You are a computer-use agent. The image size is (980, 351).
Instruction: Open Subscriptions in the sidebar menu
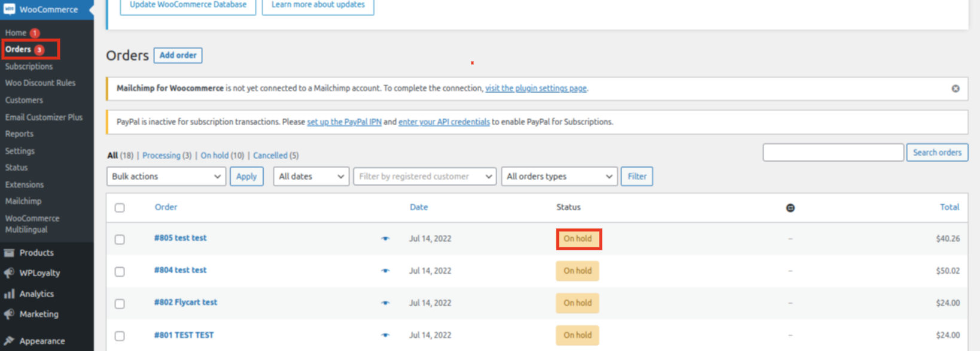coord(29,66)
